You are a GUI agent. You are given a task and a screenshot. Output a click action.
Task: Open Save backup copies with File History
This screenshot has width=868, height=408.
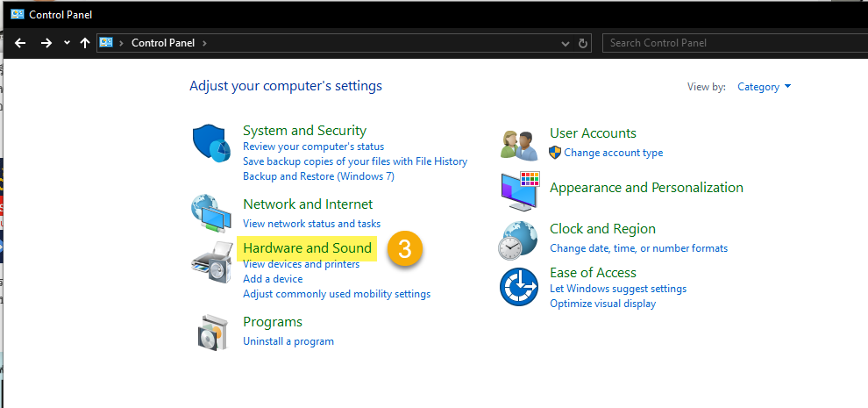[355, 161]
